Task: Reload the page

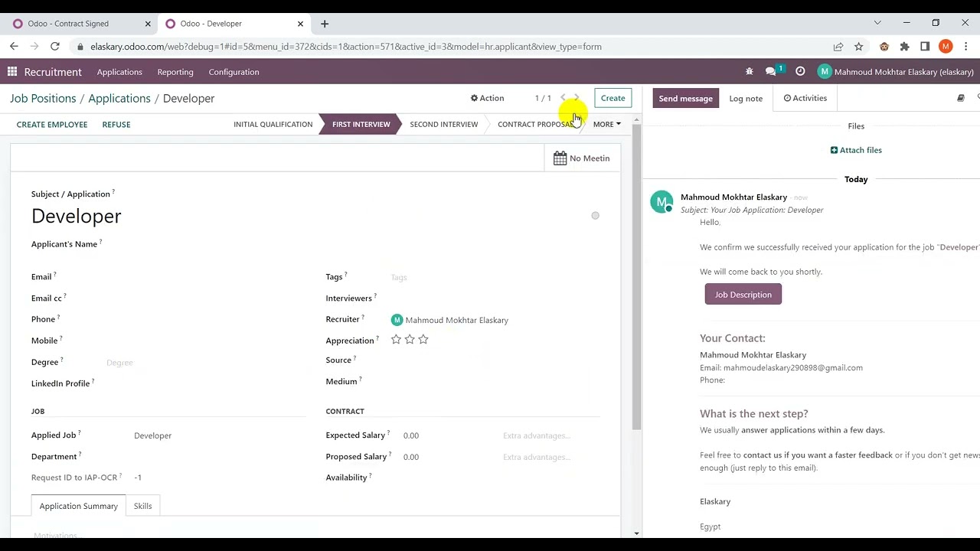Action: click(55, 47)
